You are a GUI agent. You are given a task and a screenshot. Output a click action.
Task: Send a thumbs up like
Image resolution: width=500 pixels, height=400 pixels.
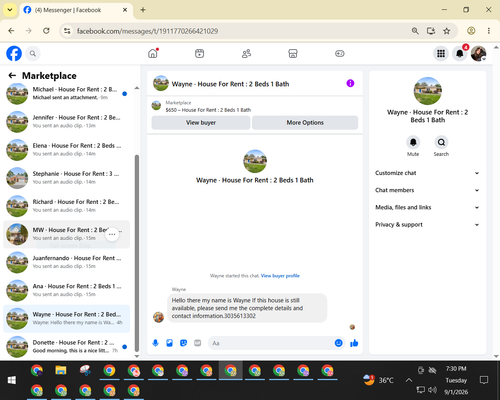pyautogui.click(x=354, y=343)
